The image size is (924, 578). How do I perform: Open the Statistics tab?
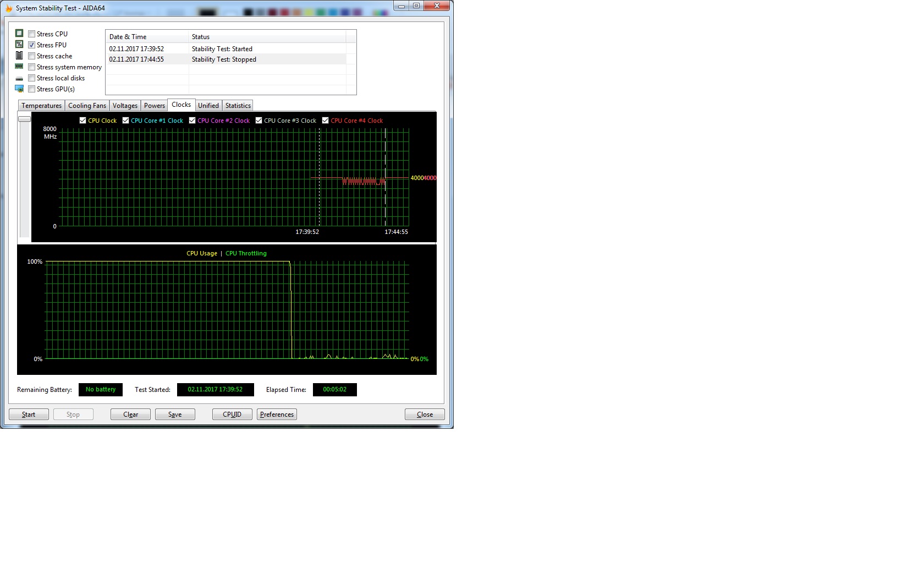point(238,106)
